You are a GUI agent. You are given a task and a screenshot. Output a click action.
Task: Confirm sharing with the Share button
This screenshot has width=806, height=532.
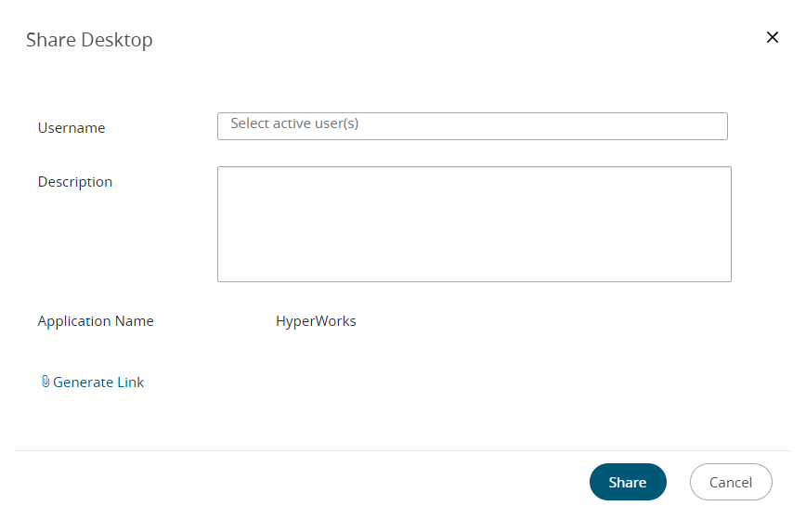click(x=628, y=482)
